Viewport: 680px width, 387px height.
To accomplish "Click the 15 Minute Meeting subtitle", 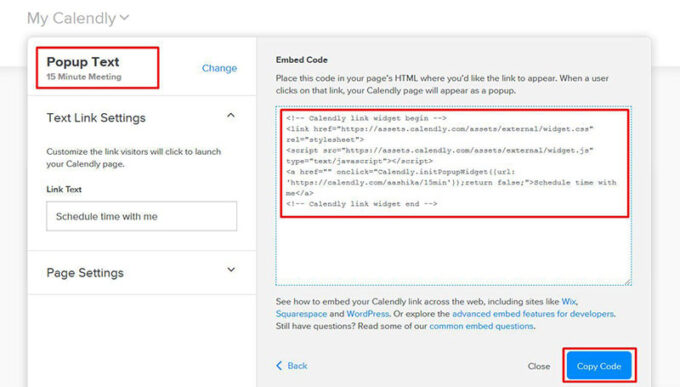I will coord(84,77).
